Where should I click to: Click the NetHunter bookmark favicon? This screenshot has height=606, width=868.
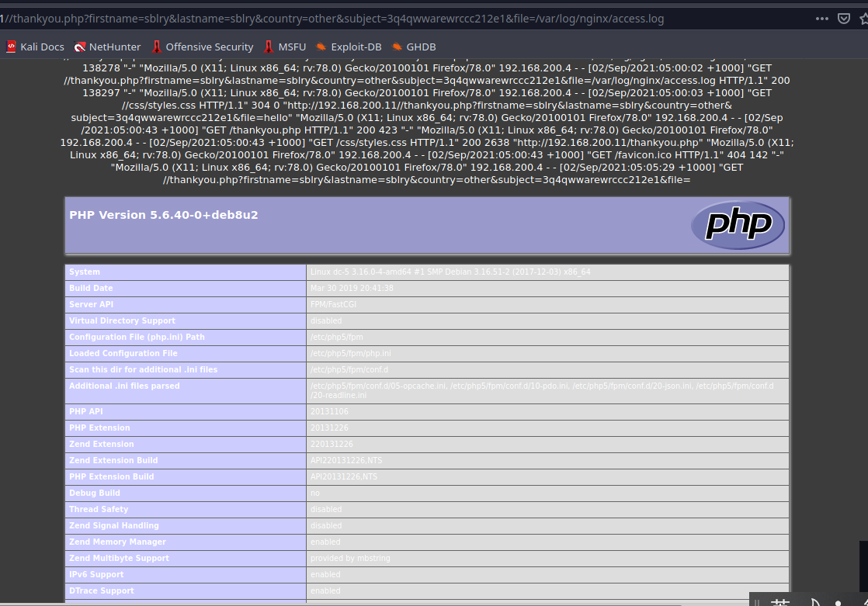(x=80, y=47)
